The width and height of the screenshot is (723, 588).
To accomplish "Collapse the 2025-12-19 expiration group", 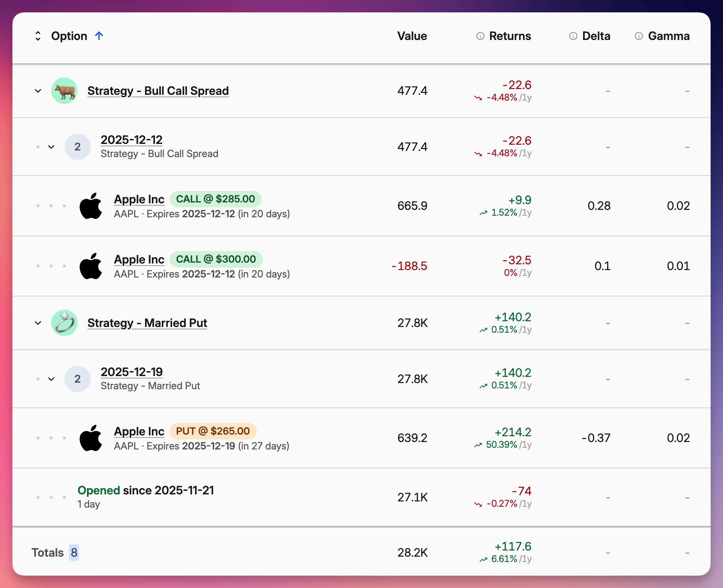I will [51, 379].
